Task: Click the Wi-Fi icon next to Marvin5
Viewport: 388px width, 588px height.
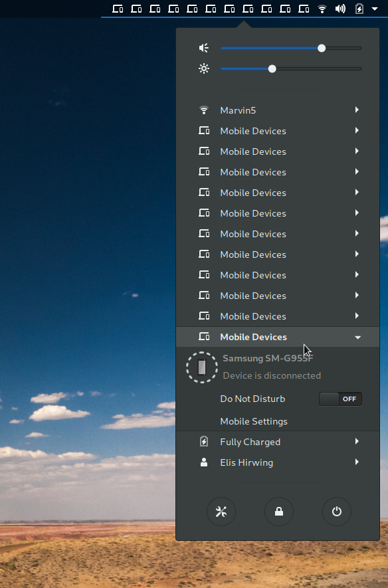Action: (203, 110)
